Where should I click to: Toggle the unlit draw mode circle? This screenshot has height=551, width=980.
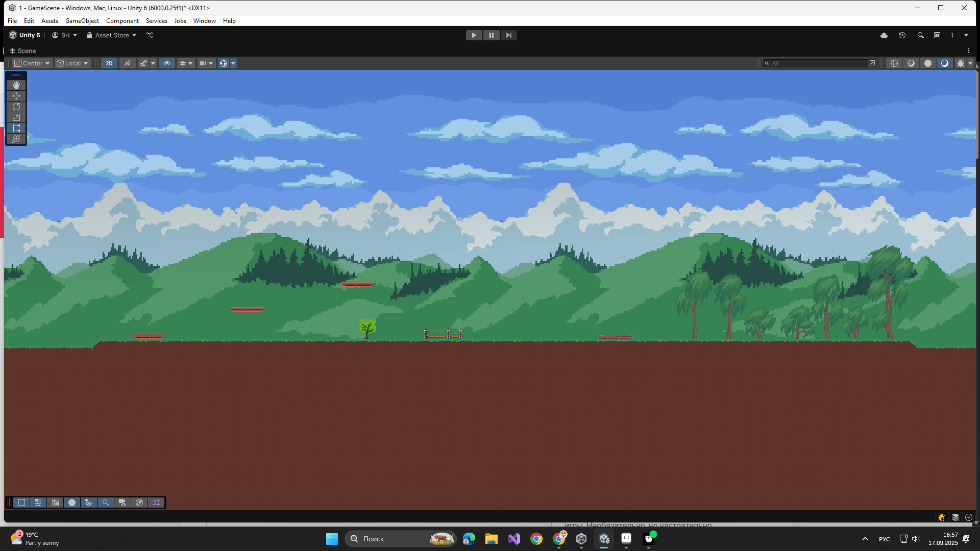pyautogui.click(x=928, y=63)
